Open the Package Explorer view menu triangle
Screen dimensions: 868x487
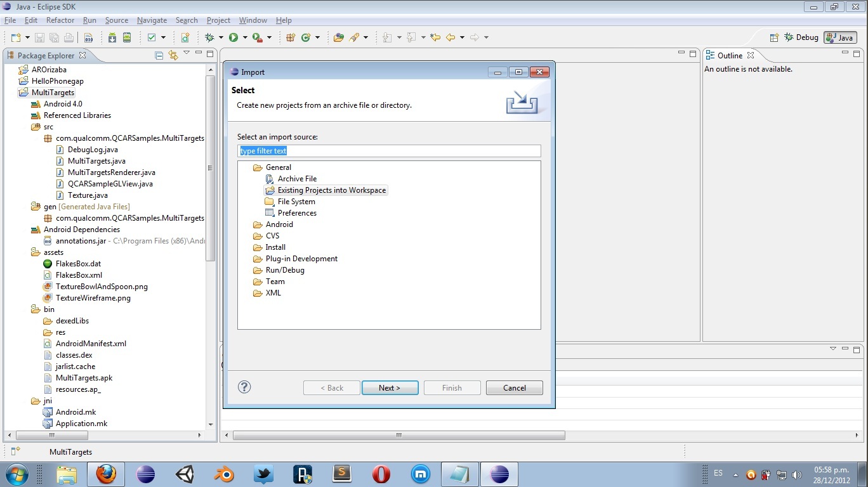click(187, 53)
